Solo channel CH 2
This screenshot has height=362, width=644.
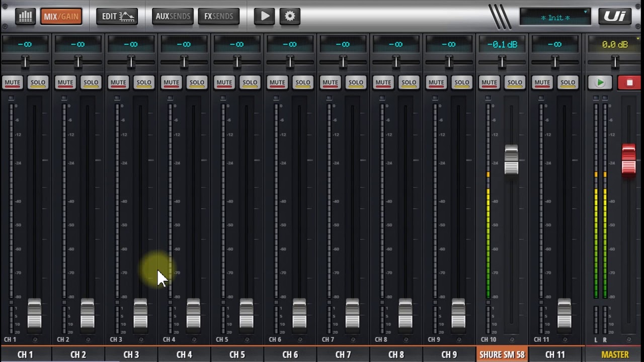pyautogui.click(x=91, y=82)
